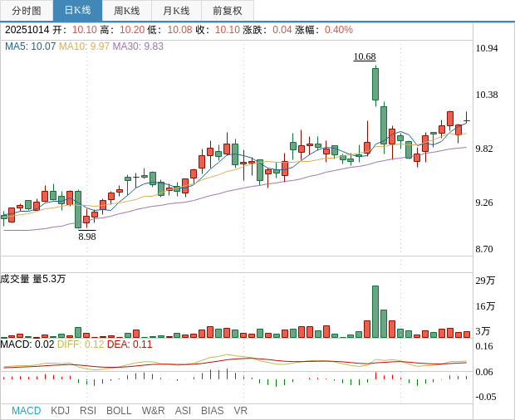Switch to the 分时图 tab
The height and width of the screenshot is (420, 515).
point(27,11)
